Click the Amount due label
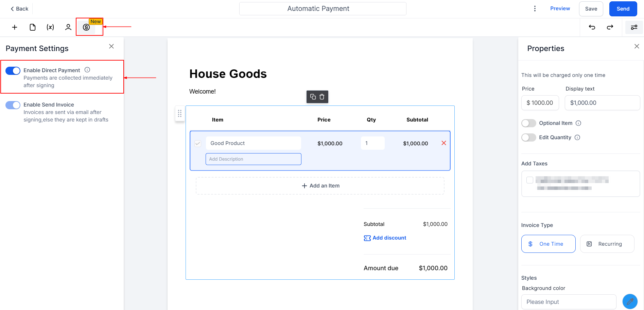 point(381,268)
